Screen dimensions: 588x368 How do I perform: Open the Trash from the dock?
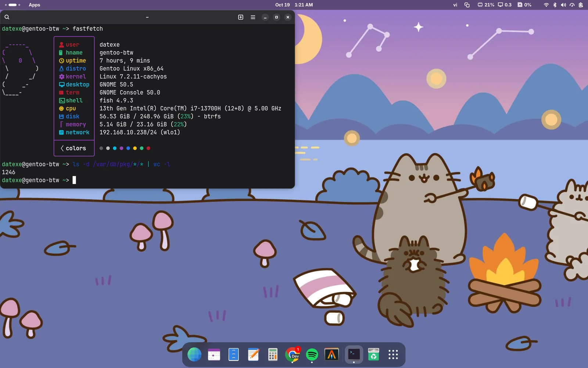[x=373, y=354]
